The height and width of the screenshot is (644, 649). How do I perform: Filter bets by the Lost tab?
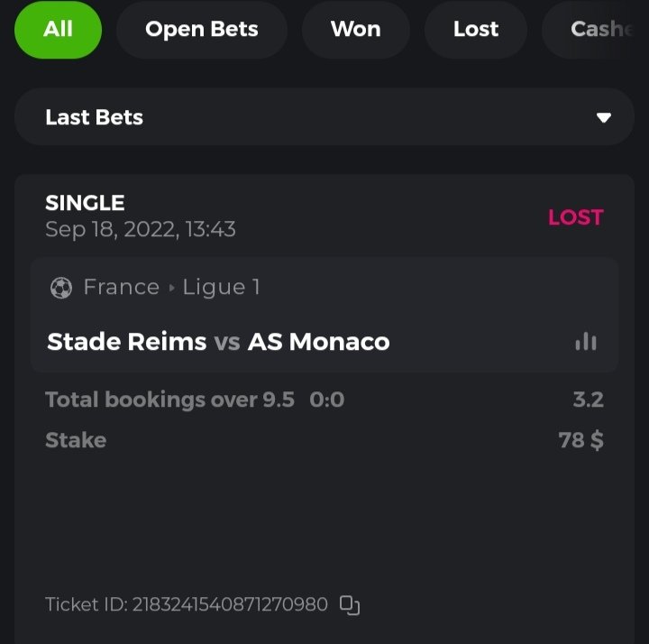(475, 29)
